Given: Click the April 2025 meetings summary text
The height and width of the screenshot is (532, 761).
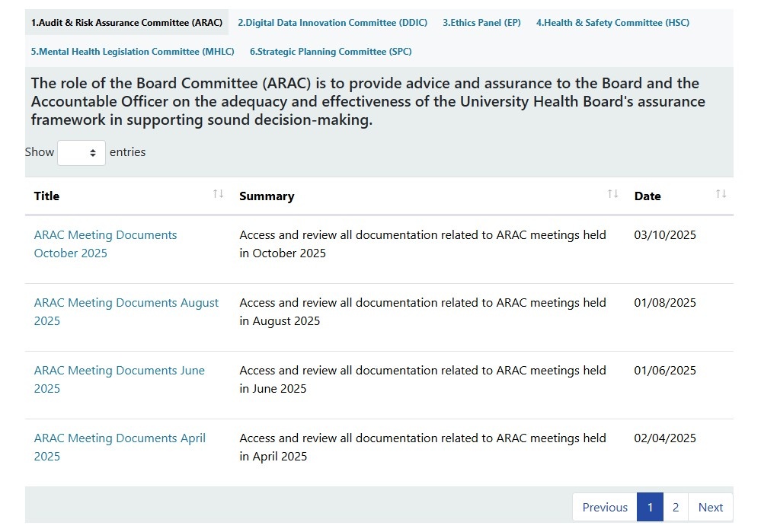Looking at the screenshot, I should click(x=423, y=447).
